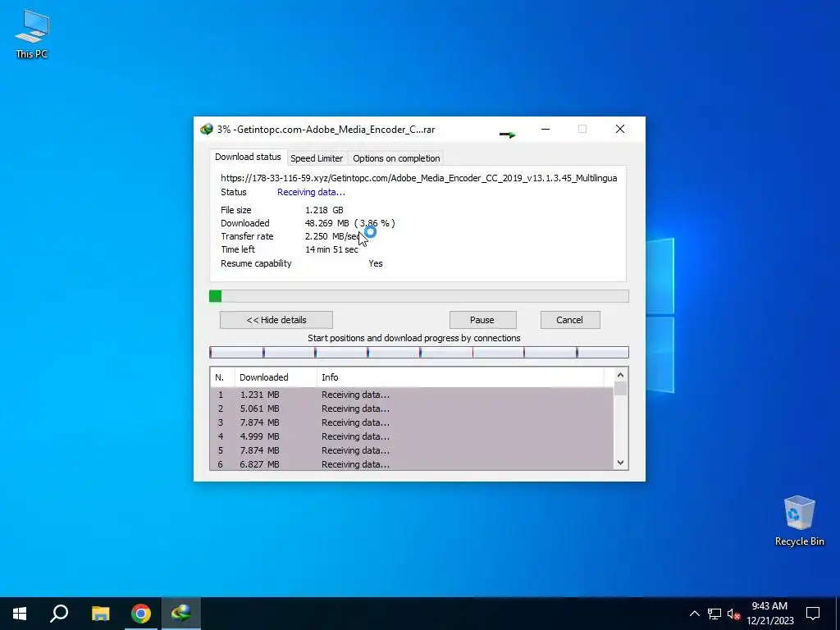The width and height of the screenshot is (840, 630).
Task: Select connection 5 row in the list
Action: point(412,450)
